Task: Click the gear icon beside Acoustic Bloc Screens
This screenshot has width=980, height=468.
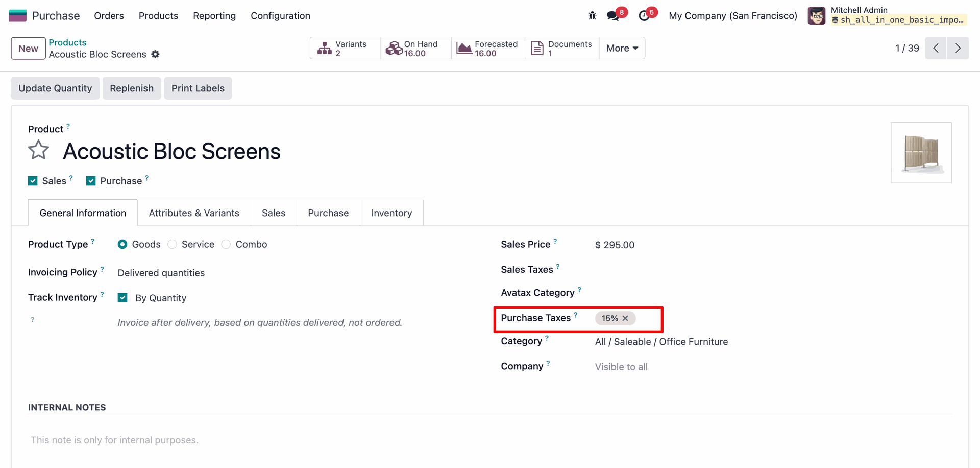Action: 156,54
